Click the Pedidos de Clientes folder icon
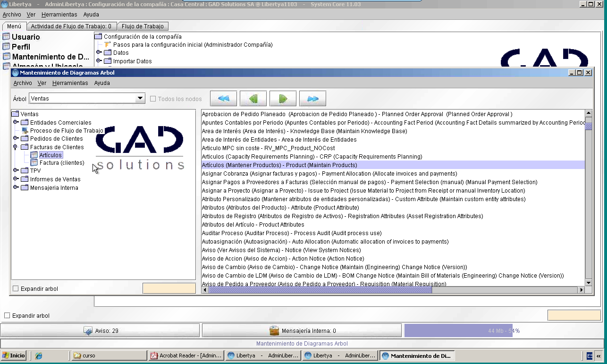Viewport: 607px width, 364px height. (25, 138)
